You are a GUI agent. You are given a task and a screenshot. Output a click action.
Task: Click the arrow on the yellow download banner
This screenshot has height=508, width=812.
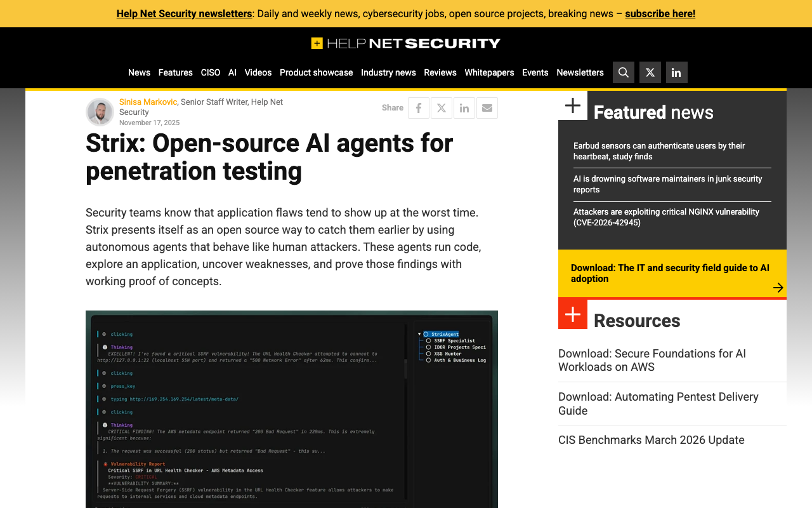point(778,288)
